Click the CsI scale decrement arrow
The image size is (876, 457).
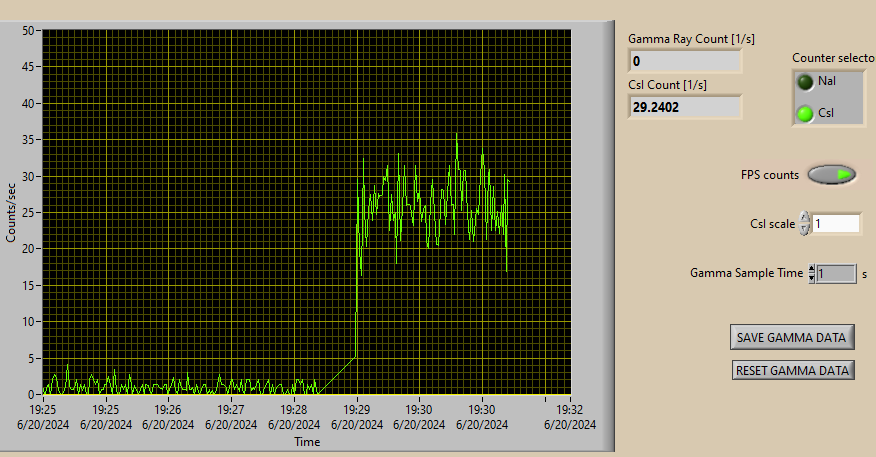point(804,229)
